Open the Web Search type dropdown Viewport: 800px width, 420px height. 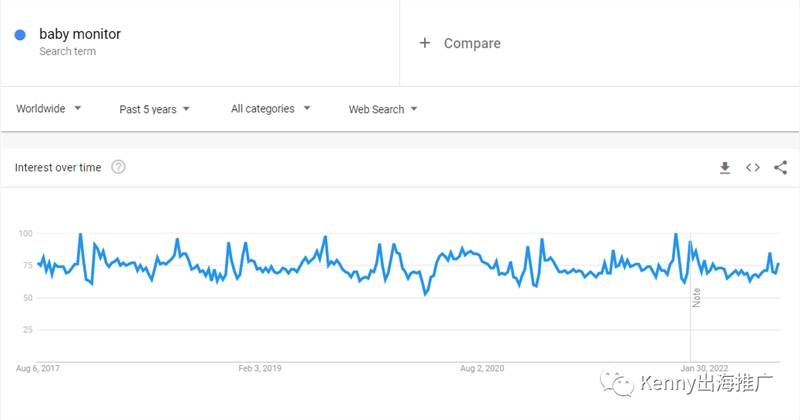[x=383, y=109]
